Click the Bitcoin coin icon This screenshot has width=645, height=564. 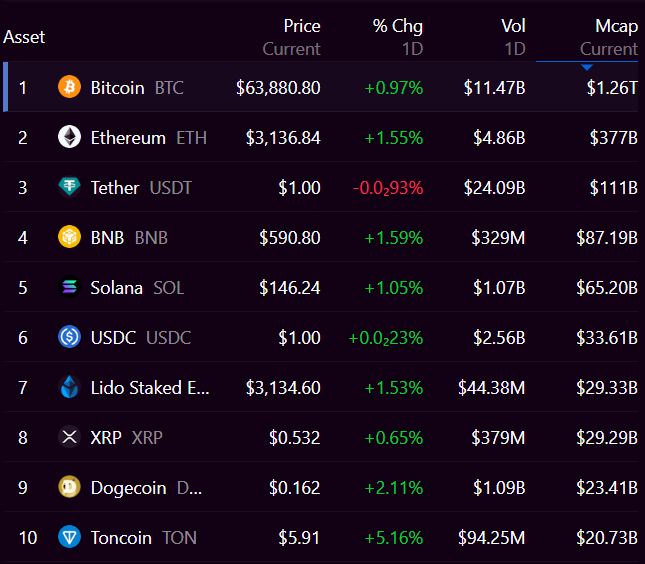pyautogui.click(x=69, y=87)
